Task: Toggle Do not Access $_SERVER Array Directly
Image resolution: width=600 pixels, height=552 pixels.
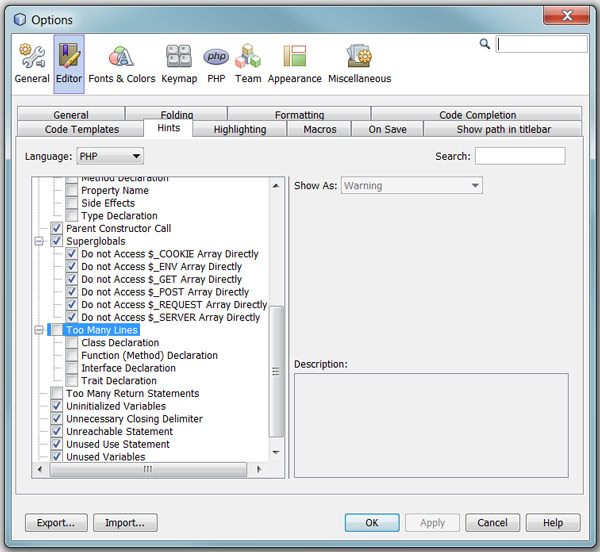Action: click(72, 317)
